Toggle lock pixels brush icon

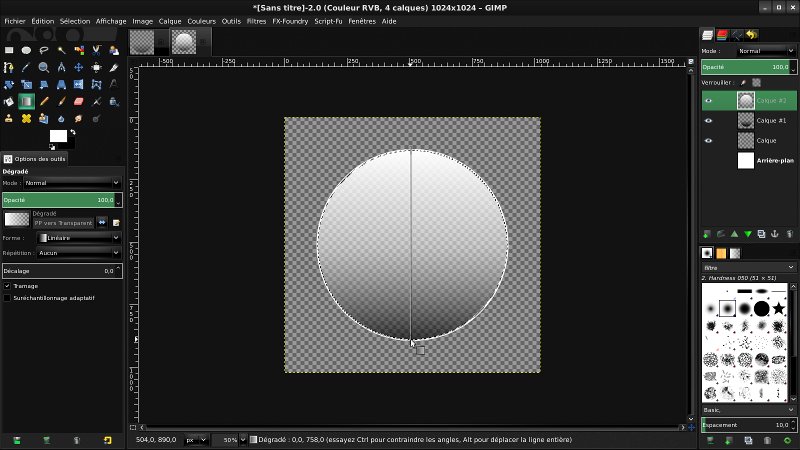click(743, 83)
